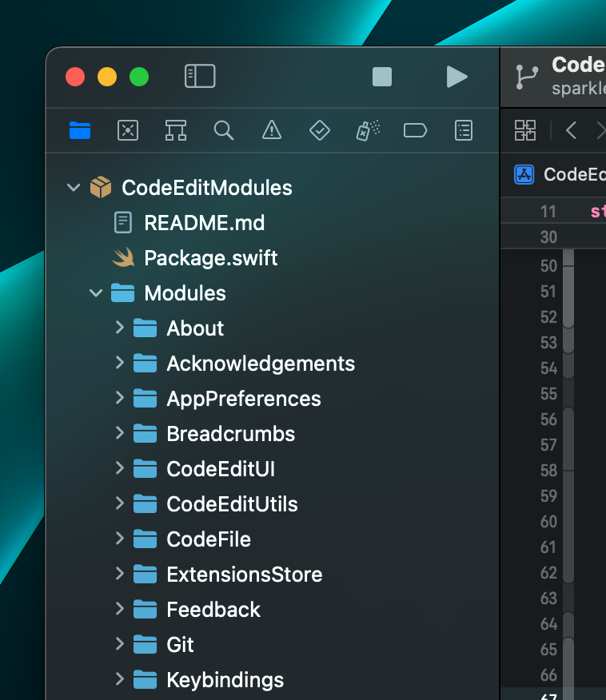The width and height of the screenshot is (606, 700).
Task: Open the capsule-shaped navigator tab
Action: [415, 130]
